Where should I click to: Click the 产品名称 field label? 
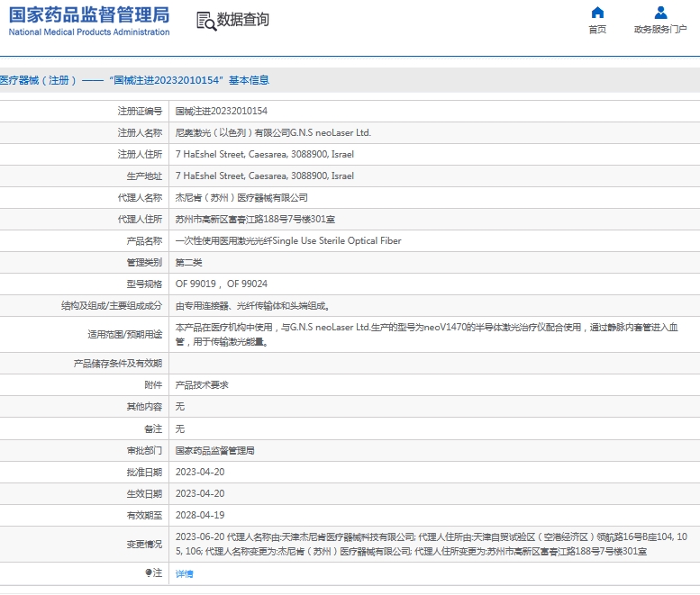click(144, 241)
